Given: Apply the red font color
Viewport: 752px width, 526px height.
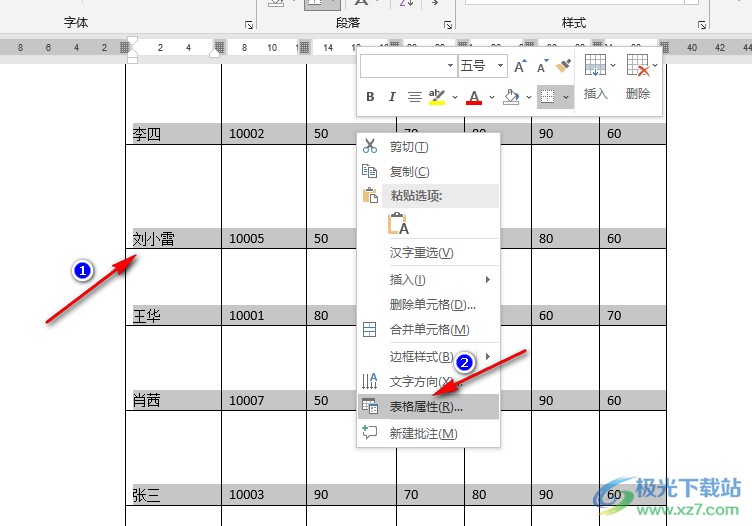Looking at the screenshot, I should 474,97.
